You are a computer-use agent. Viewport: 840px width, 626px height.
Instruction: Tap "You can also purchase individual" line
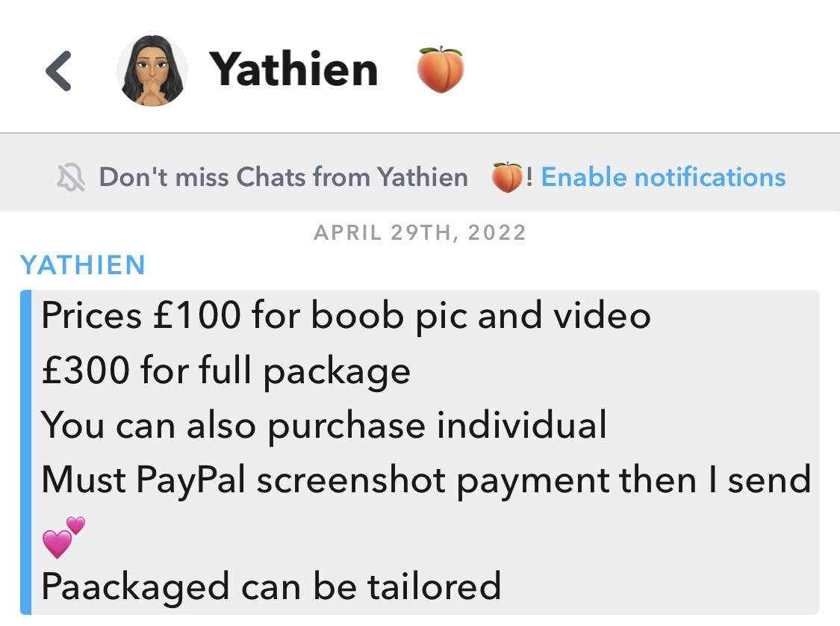click(324, 426)
